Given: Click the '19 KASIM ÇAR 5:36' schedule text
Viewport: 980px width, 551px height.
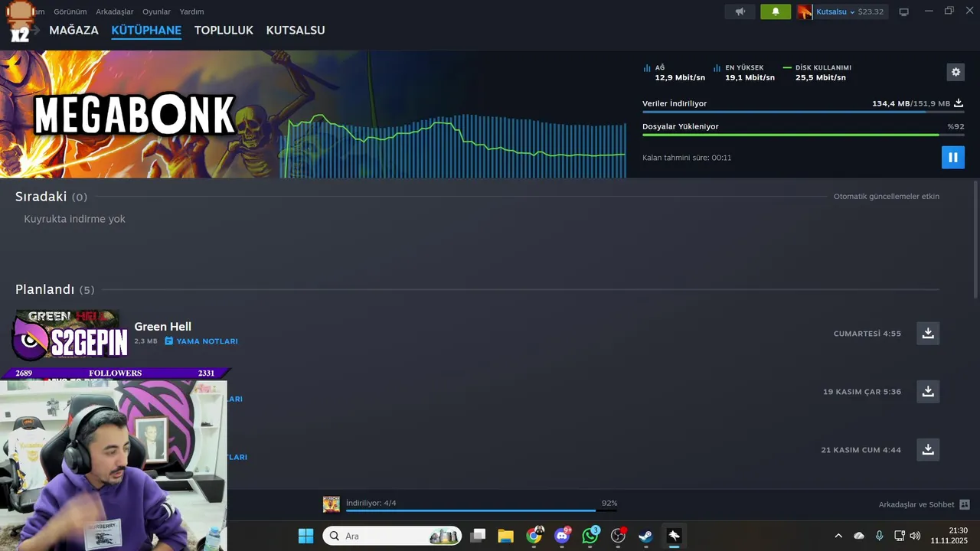Looking at the screenshot, I should pos(862,392).
